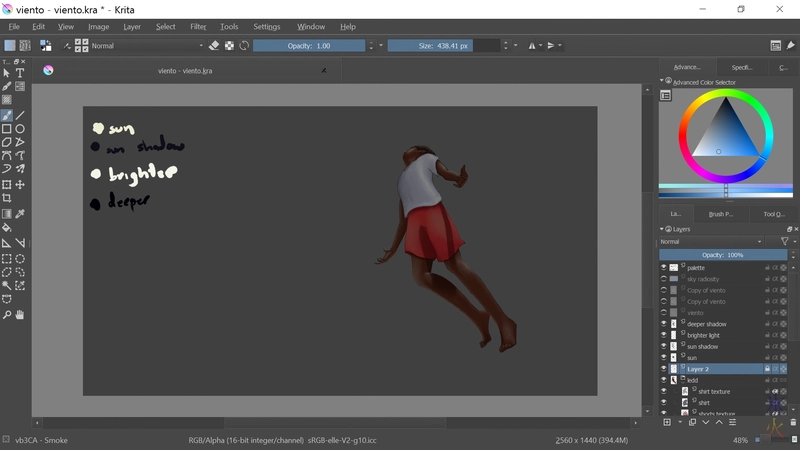Activate the Crop tool
Screen dimensions: 800x450
[7, 199]
